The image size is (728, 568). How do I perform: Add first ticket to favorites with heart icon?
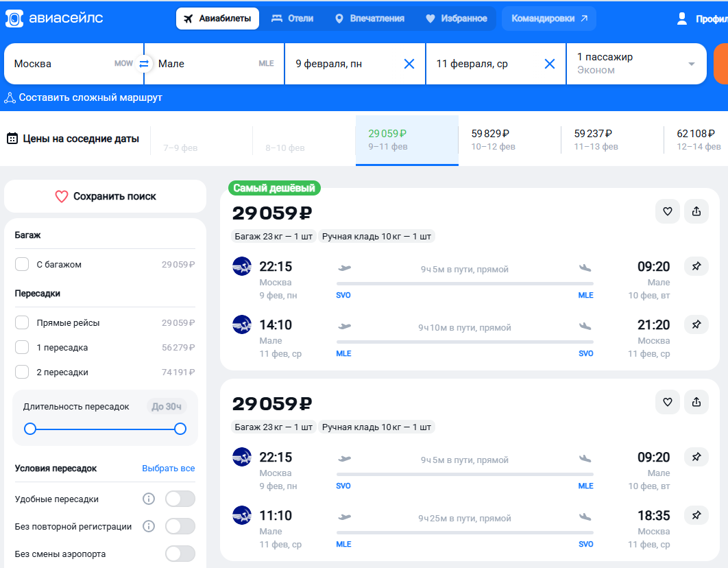click(x=668, y=211)
